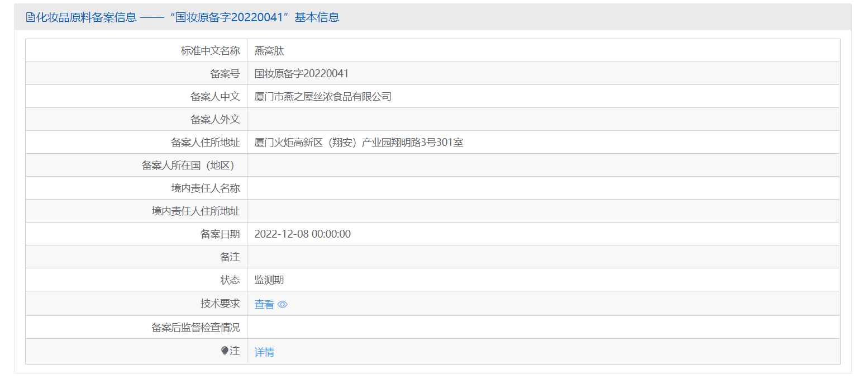Screen dimensions: 868x383
Task: Open the 详情 note link
Action: 264,352
